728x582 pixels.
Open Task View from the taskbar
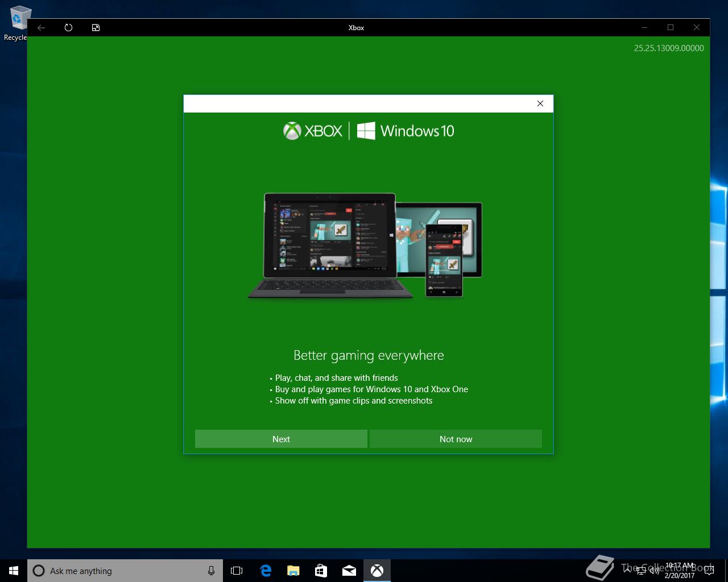click(x=237, y=571)
